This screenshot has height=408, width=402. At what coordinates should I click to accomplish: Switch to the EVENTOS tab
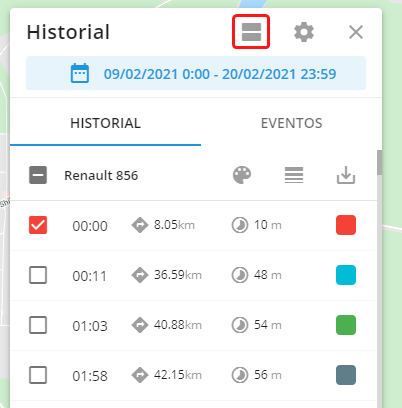point(291,123)
